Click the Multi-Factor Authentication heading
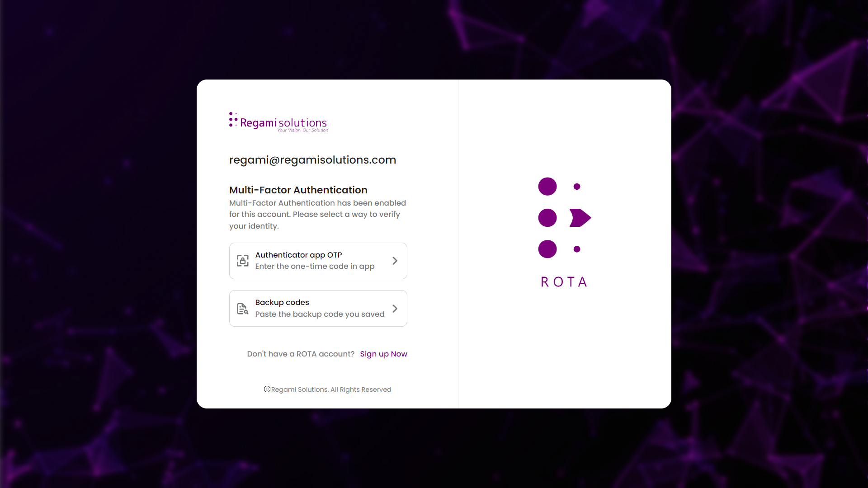The image size is (868, 488). click(298, 190)
